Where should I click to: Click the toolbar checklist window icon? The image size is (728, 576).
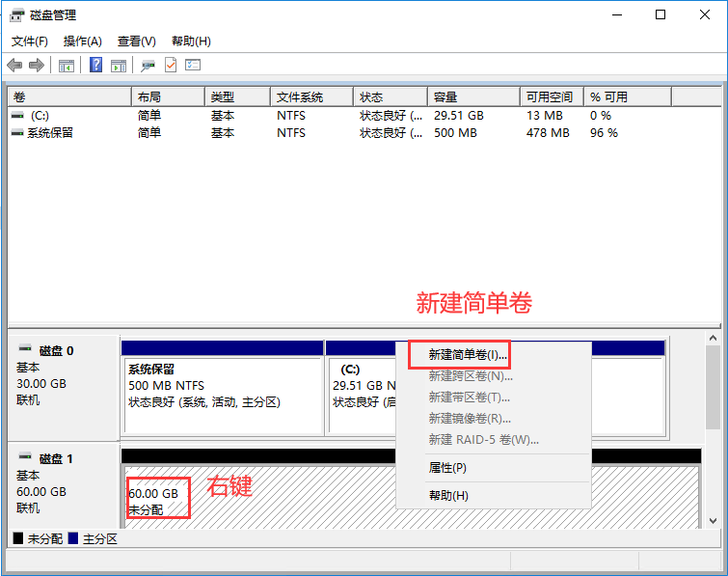tap(193, 65)
